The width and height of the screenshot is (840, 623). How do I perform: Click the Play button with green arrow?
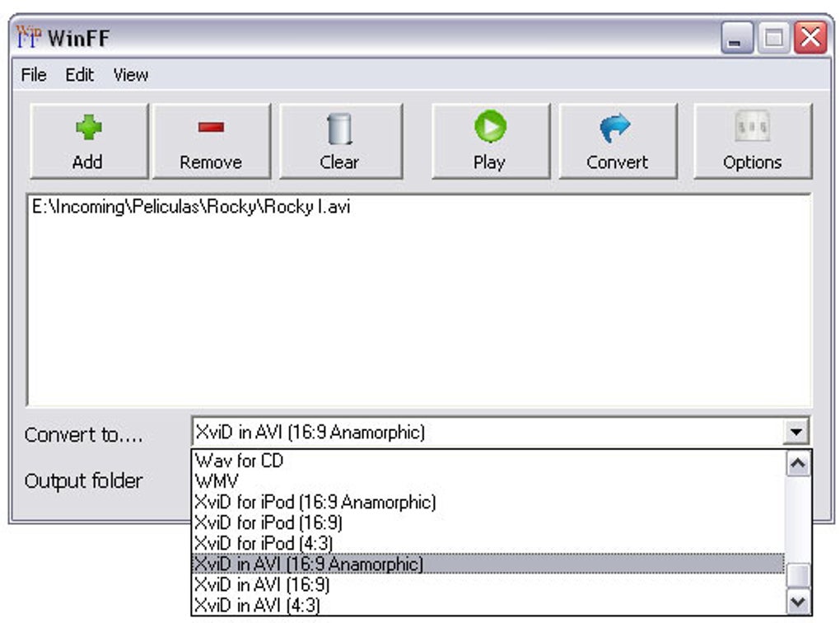(x=490, y=141)
